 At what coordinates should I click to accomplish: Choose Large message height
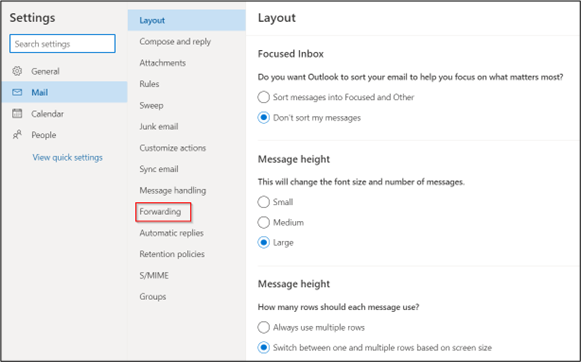[x=263, y=243]
